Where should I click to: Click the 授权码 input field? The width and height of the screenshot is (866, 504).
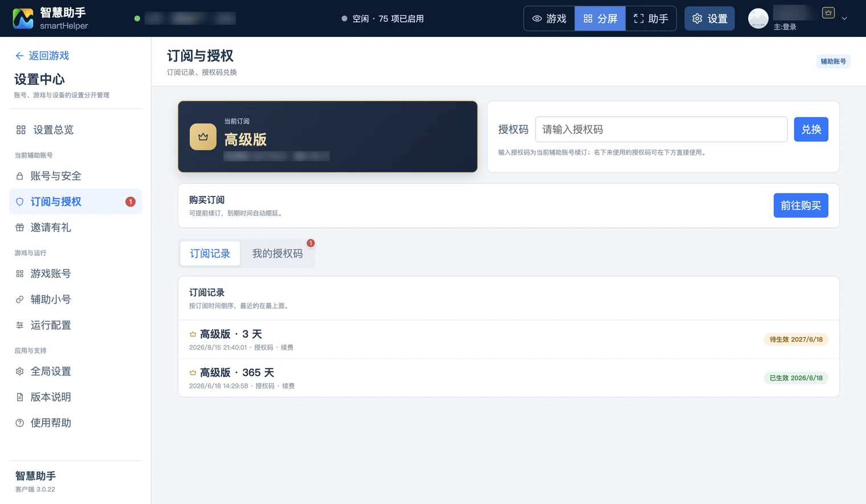661,129
